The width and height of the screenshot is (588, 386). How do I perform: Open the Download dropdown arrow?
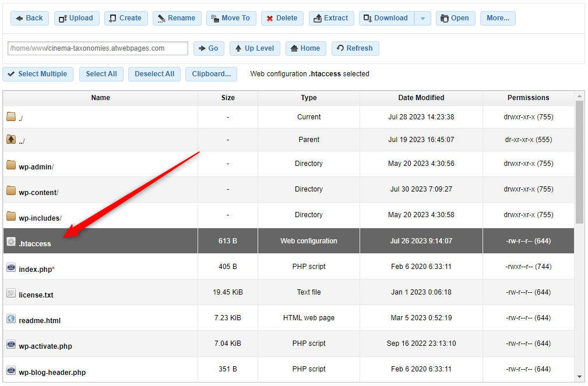click(x=422, y=18)
